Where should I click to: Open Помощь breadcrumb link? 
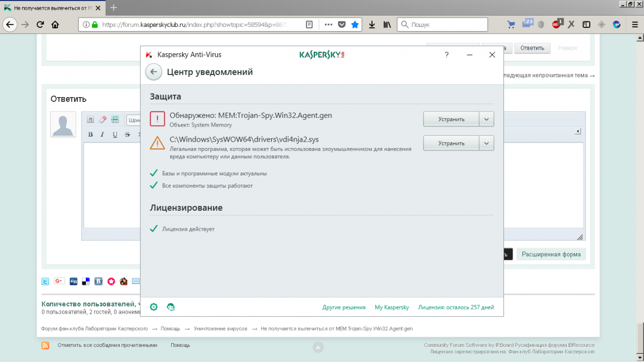[x=170, y=328]
